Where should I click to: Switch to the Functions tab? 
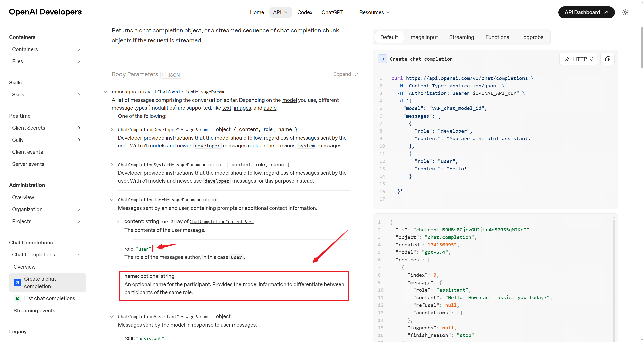(x=497, y=37)
